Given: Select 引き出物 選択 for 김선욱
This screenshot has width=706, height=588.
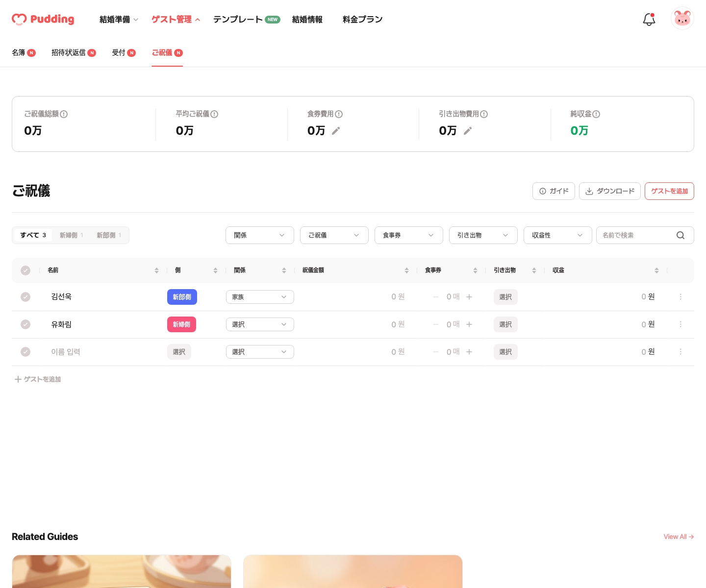Looking at the screenshot, I should click(x=505, y=297).
